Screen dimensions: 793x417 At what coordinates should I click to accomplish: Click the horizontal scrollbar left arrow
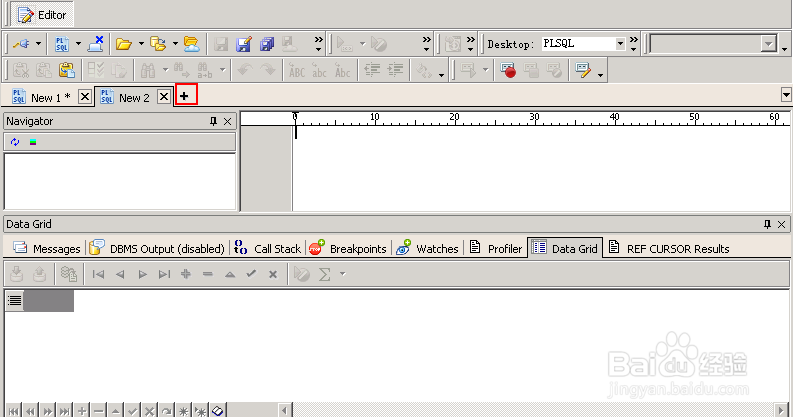point(285,410)
